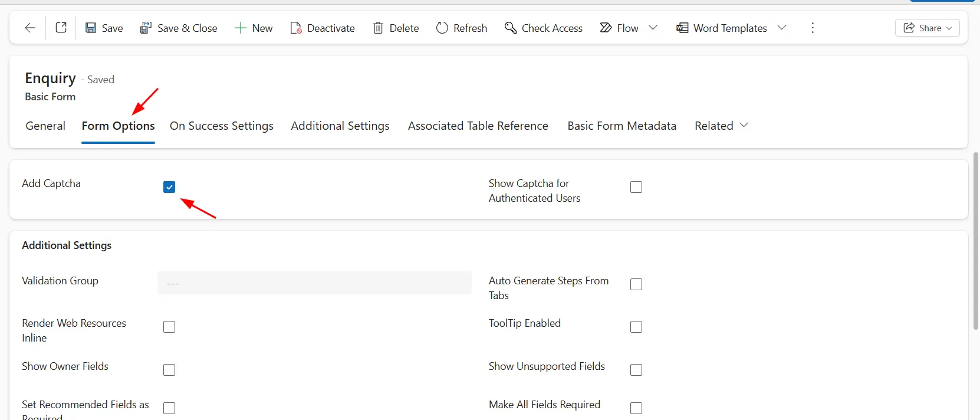Uncheck the Add Captcha checkbox
Image resolution: width=980 pixels, height=420 pixels.
[x=169, y=187]
